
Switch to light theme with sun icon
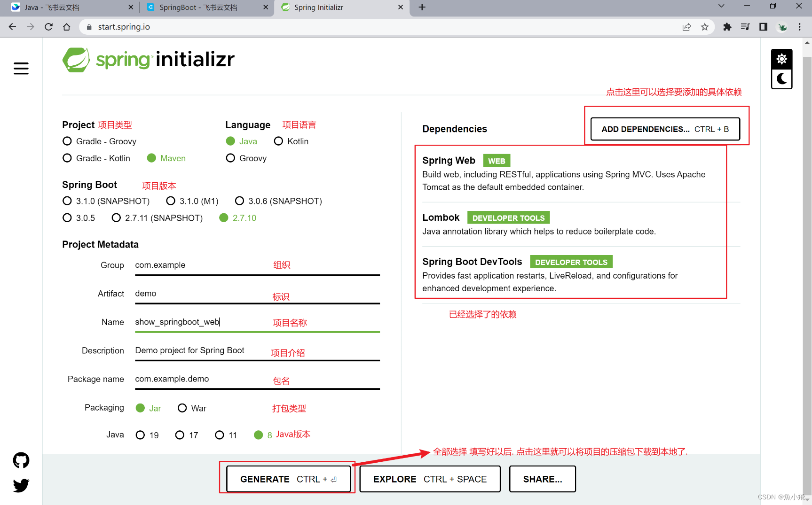point(781,59)
